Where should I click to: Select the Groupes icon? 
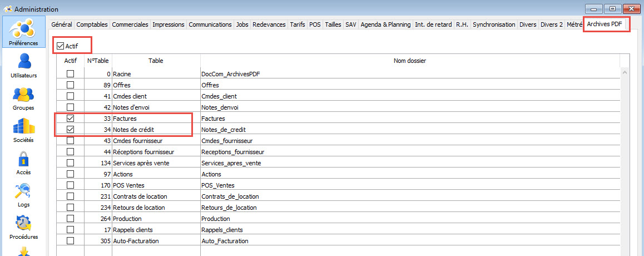(23, 97)
